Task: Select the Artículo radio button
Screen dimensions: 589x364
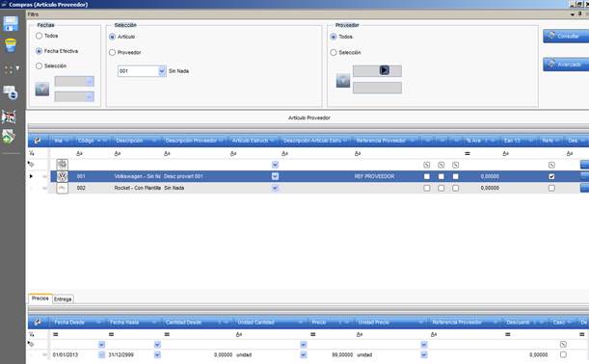Action: tap(112, 37)
